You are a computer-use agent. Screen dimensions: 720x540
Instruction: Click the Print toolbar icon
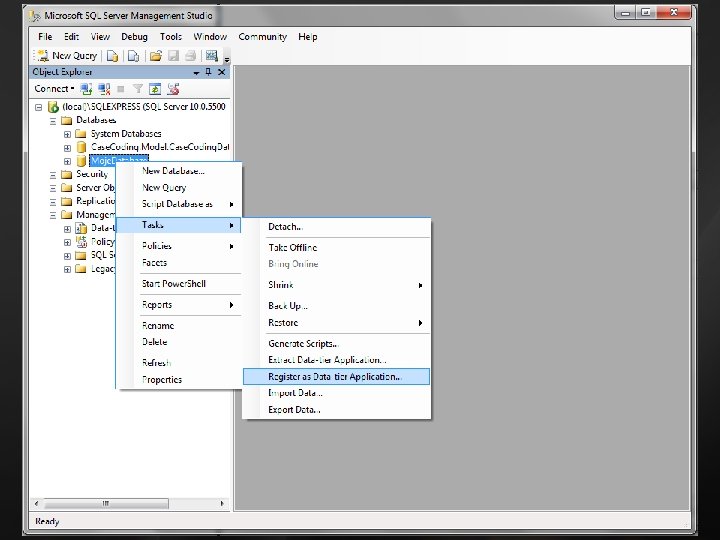(190, 56)
